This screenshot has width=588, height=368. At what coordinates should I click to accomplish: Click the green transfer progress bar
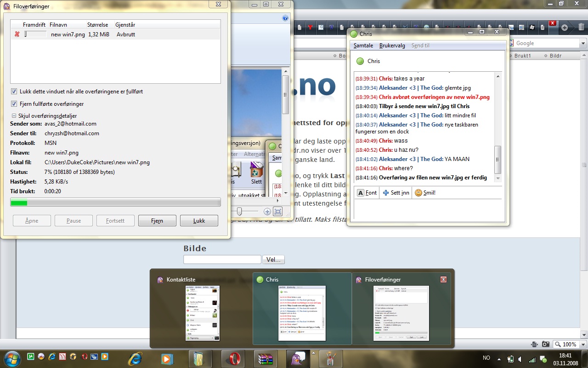115,202
